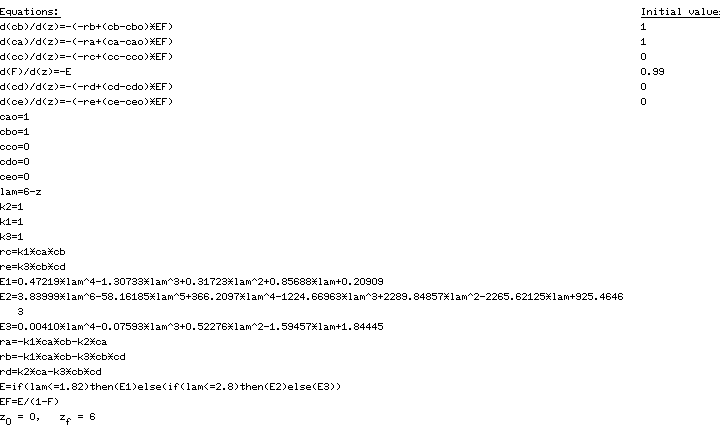
Task: Click the 0.99 initial value
Action: coord(652,72)
